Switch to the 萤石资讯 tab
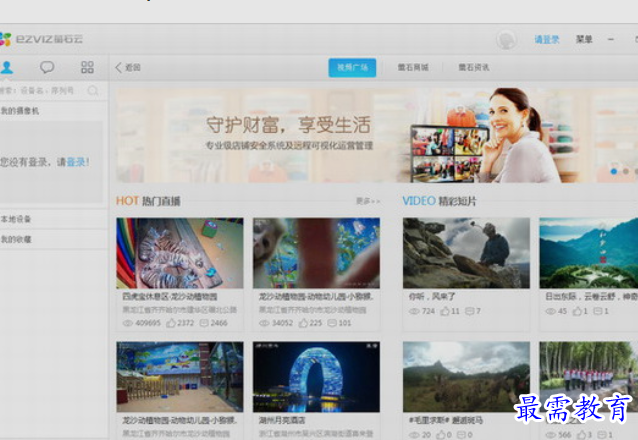 [474, 68]
